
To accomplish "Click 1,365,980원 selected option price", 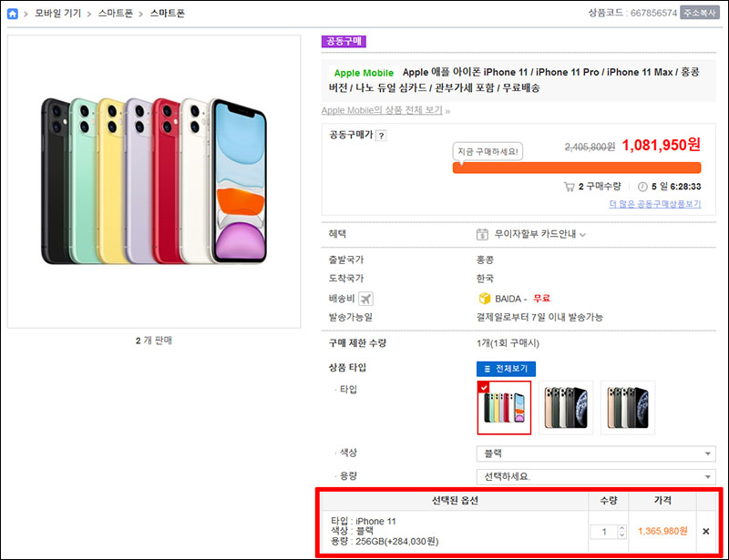I will (x=662, y=531).
